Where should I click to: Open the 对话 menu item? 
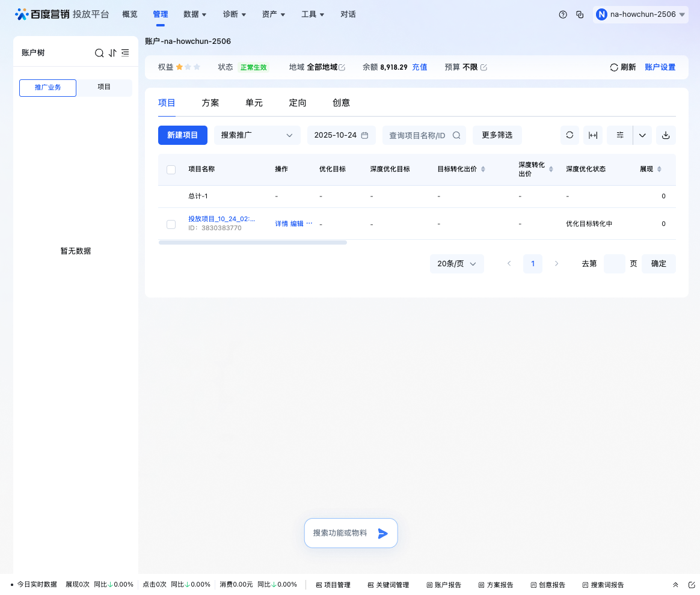[x=348, y=14]
